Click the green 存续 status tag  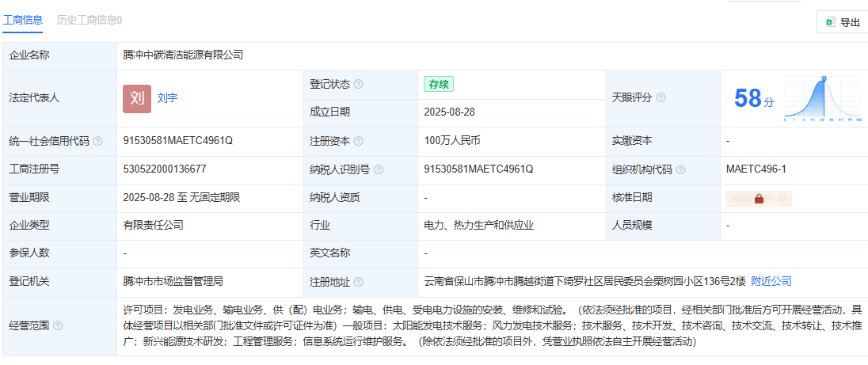pyautogui.click(x=439, y=84)
